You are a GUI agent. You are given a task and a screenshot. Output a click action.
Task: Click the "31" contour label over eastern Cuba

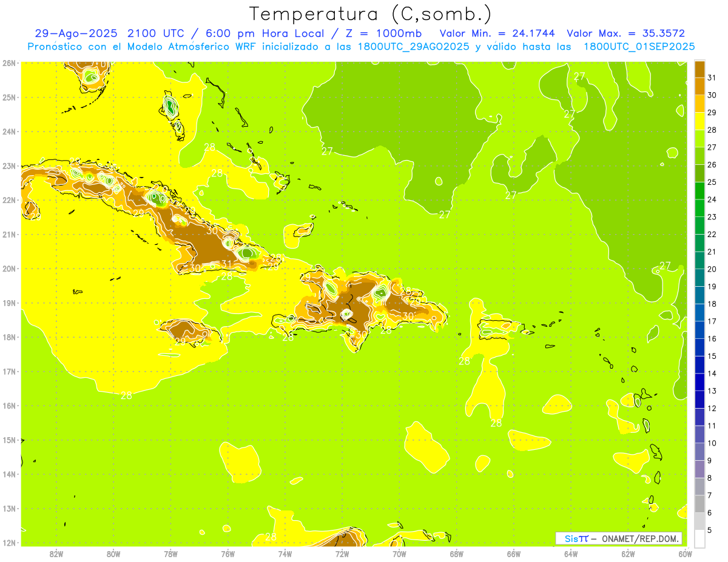[226, 264]
